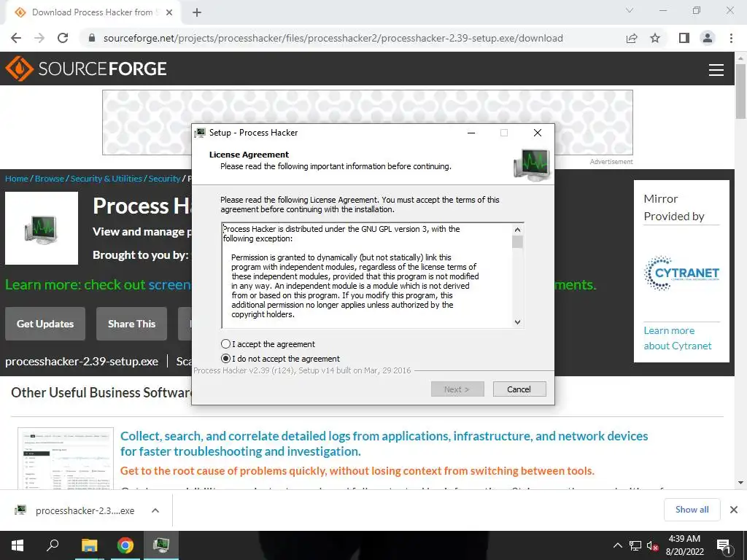Click the SourceForge logo

[x=86, y=69]
